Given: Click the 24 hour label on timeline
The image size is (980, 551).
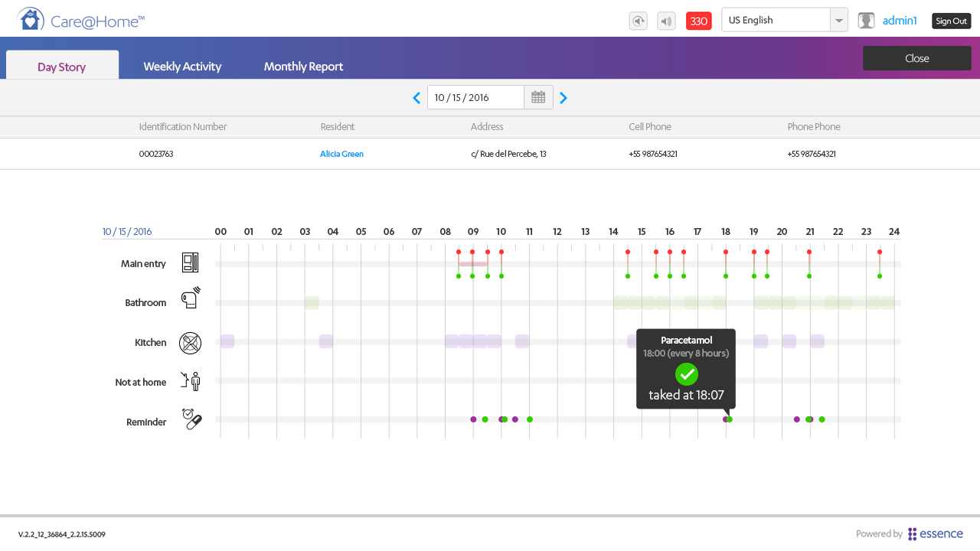Looking at the screenshot, I should (894, 232).
